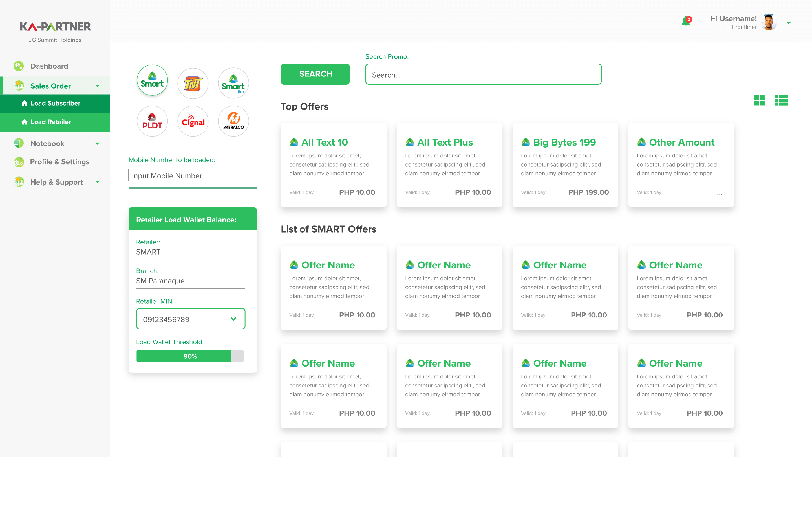Click the Load Retailer home icon
The width and height of the screenshot is (812, 508).
(x=25, y=122)
